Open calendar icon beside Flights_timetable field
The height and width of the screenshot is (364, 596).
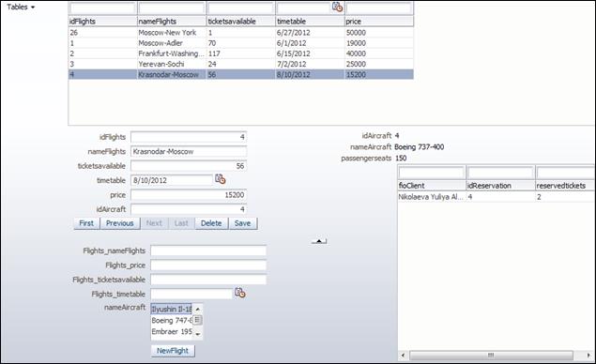240,293
